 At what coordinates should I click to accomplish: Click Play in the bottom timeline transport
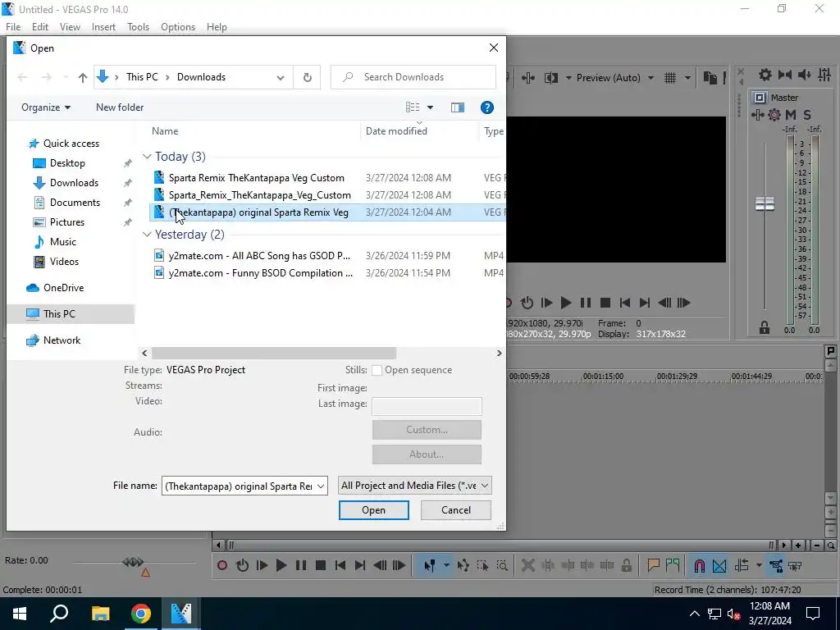281,565
